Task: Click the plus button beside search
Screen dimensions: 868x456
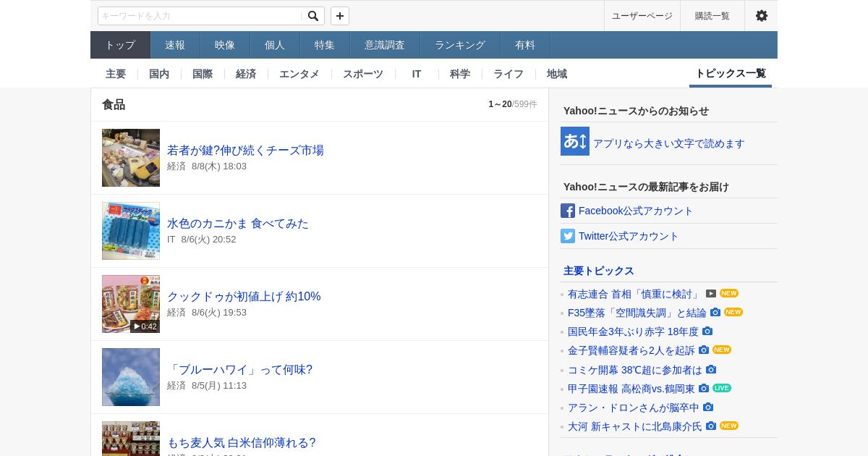Action: pos(340,16)
